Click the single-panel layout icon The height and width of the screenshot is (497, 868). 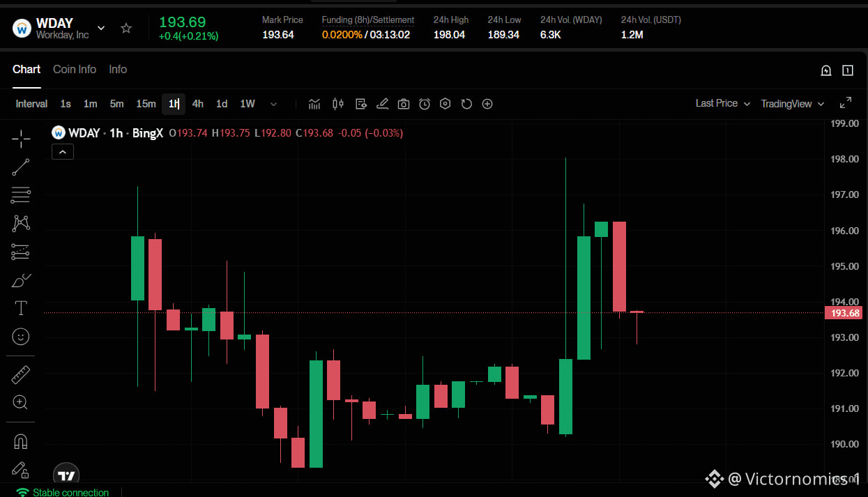pos(848,70)
